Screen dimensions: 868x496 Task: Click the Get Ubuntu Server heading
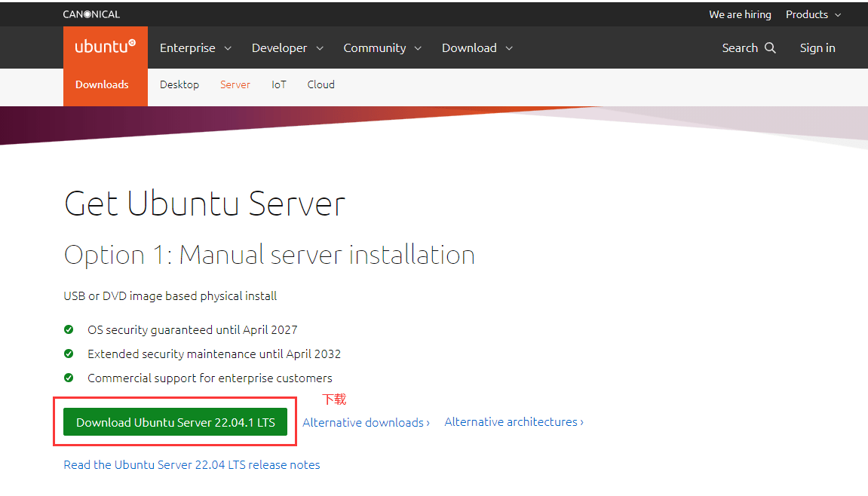pos(204,204)
